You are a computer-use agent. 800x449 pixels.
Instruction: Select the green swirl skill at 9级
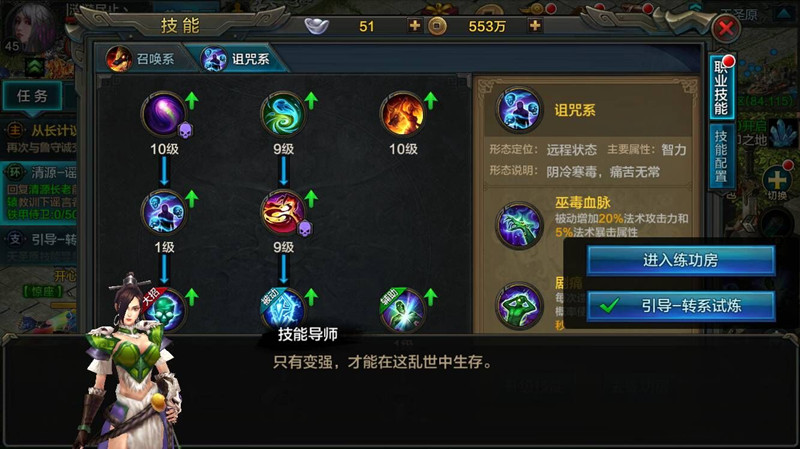coord(283,114)
